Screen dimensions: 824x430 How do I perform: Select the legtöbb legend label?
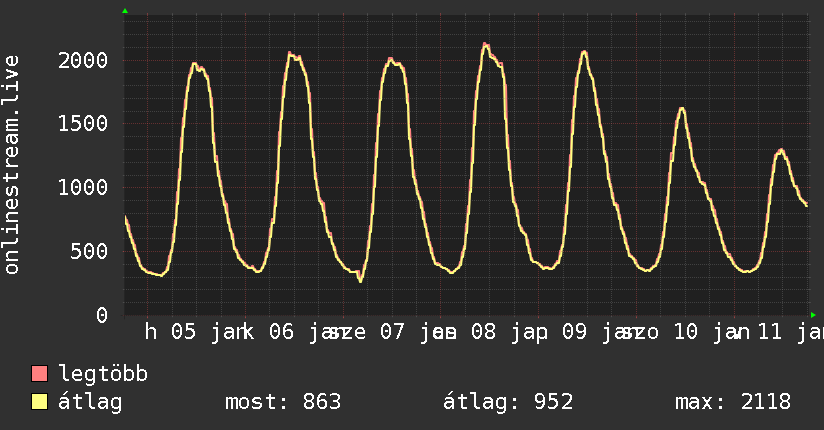(x=103, y=374)
